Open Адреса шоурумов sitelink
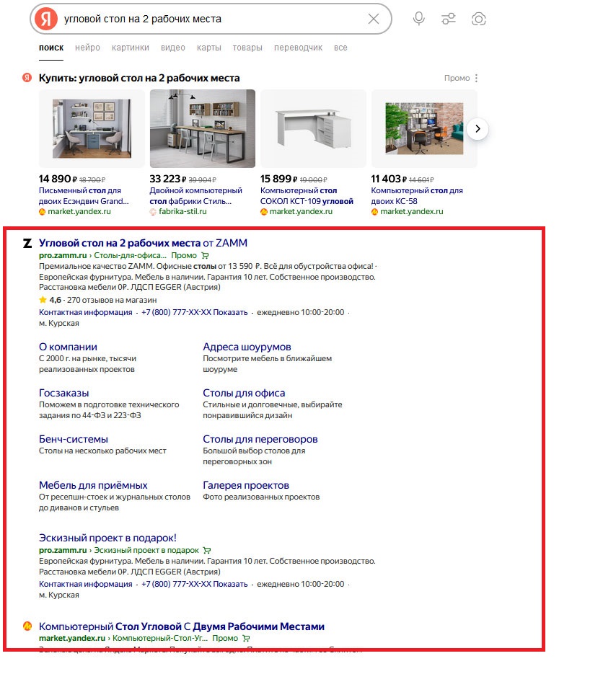This screenshot has height=674, width=616. (247, 347)
